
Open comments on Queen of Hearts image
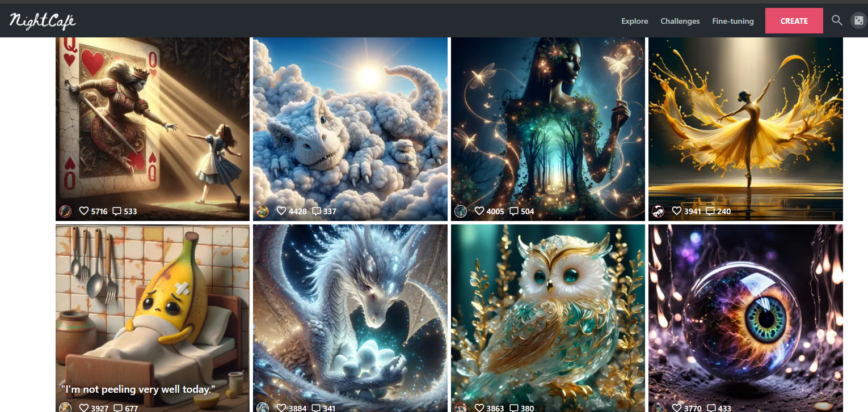click(x=117, y=211)
